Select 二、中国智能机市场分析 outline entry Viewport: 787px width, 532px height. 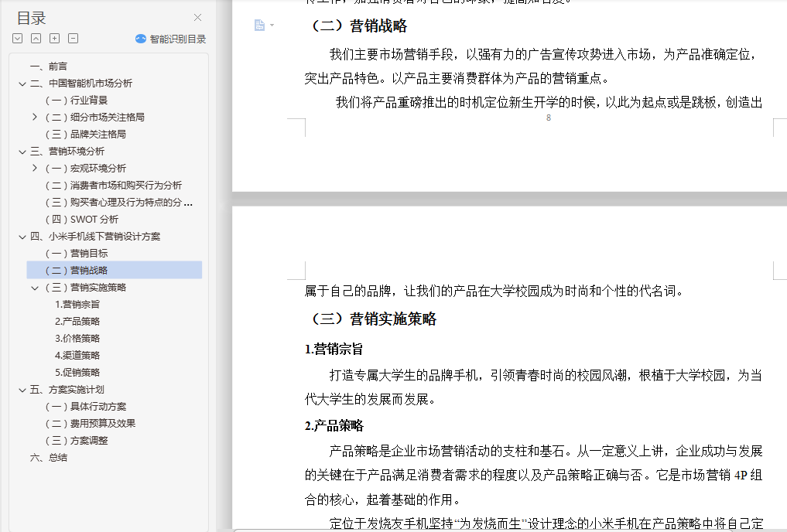coord(80,84)
